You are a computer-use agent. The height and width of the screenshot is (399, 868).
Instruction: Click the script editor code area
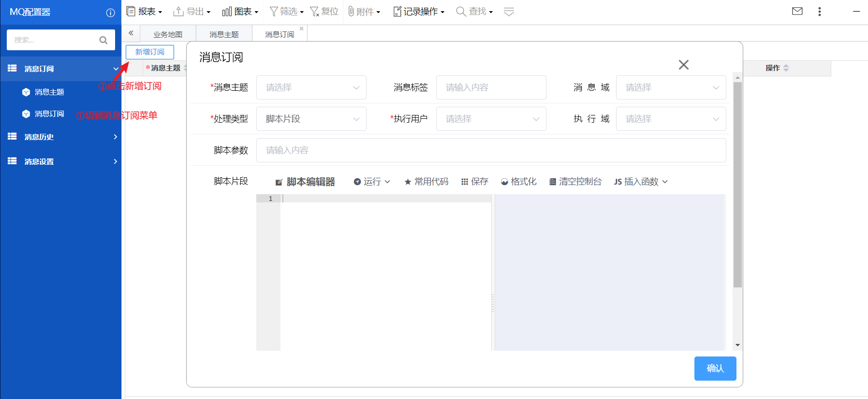pos(386,272)
